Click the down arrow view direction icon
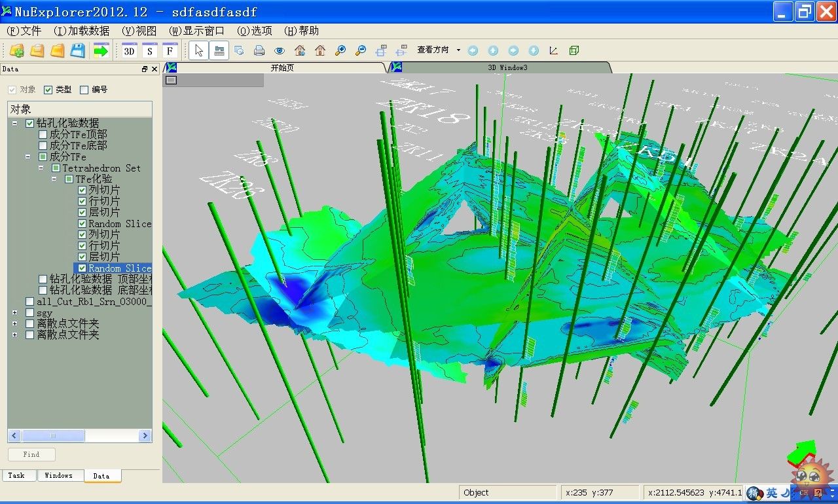The height and width of the screenshot is (504, 838). [x=534, y=50]
